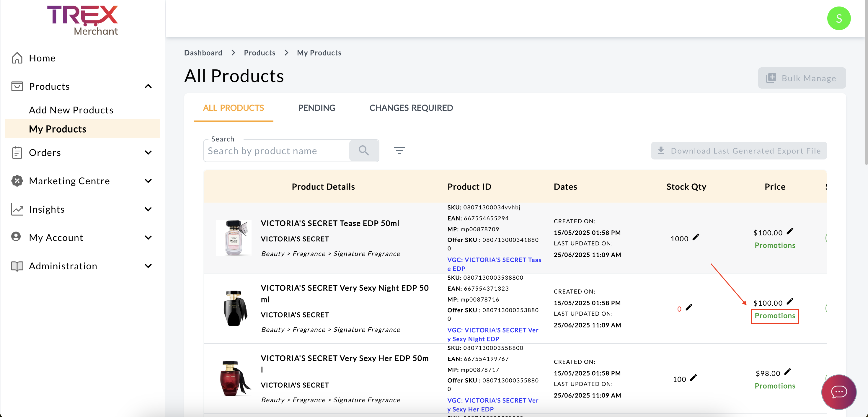Screen dimensions: 868x417
Task: Edit price pencil for Very Sexy Night
Action: point(790,301)
